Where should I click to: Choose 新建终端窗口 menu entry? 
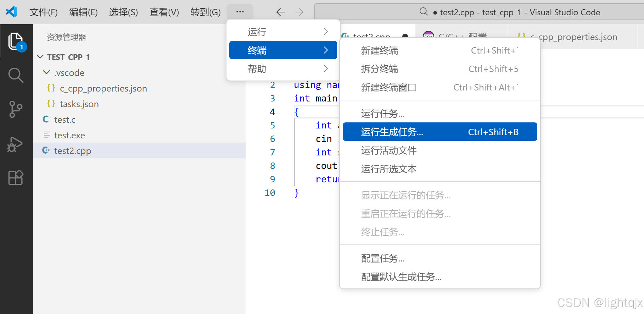pos(440,87)
